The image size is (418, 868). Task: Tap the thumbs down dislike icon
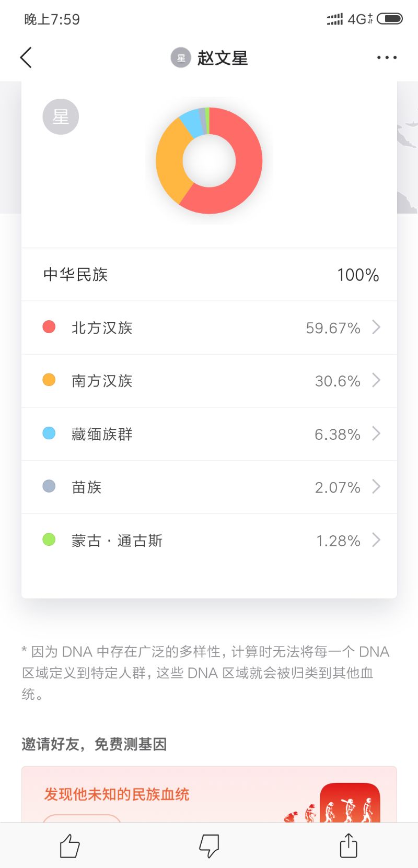[x=209, y=845]
